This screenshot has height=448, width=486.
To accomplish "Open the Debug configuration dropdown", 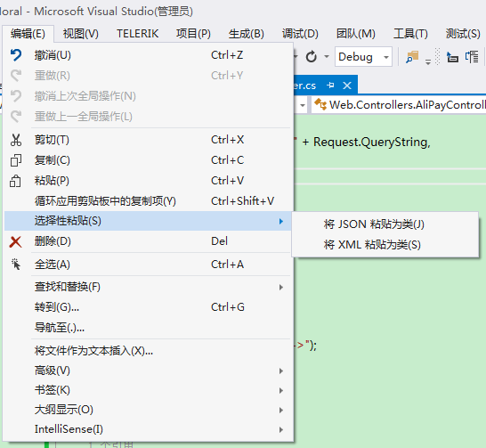I will 363,57.
